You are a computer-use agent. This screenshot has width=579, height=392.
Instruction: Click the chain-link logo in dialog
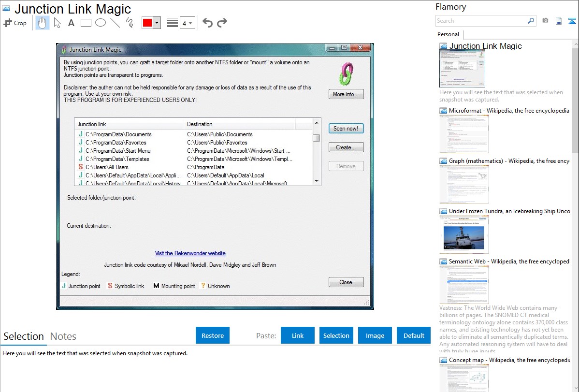pos(346,73)
